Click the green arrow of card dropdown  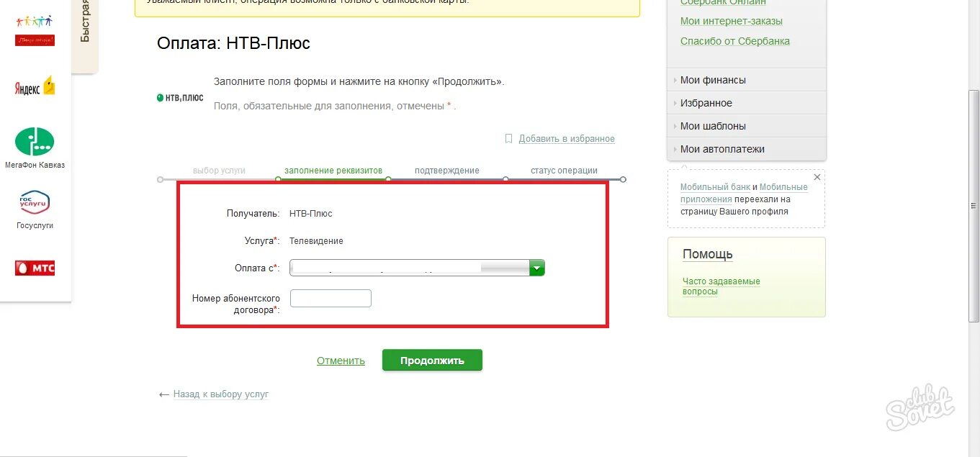[x=537, y=268]
